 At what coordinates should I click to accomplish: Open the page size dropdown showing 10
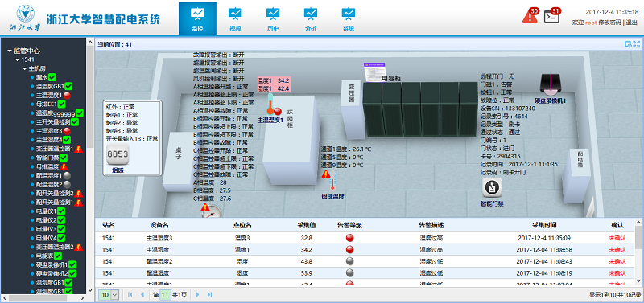[x=109, y=294]
